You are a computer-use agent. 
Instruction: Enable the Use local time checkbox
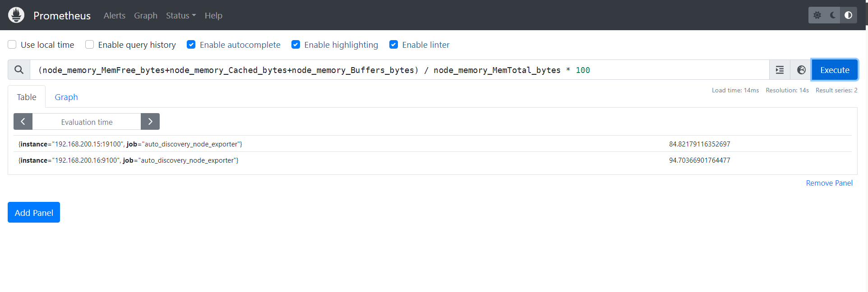pyautogui.click(x=12, y=45)
